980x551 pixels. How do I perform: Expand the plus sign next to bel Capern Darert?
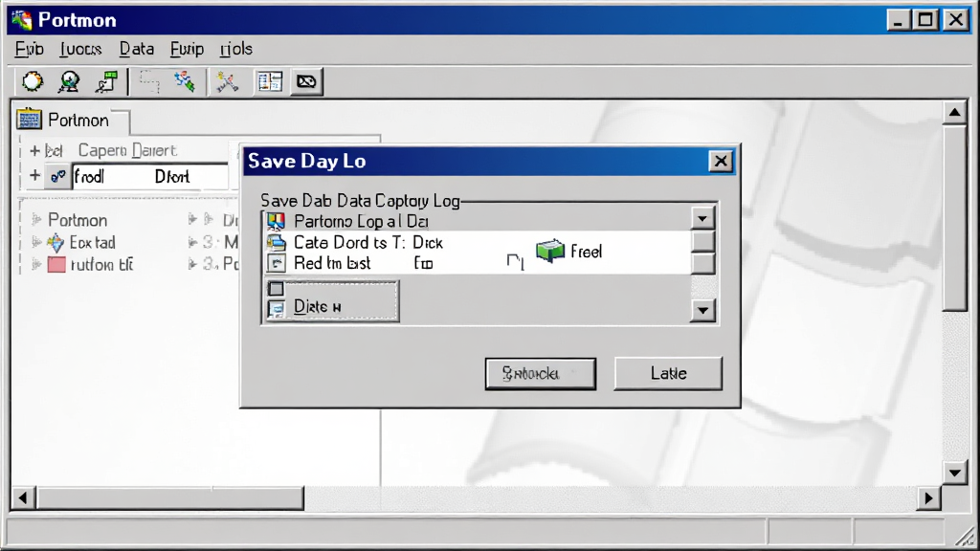[35, 150]
